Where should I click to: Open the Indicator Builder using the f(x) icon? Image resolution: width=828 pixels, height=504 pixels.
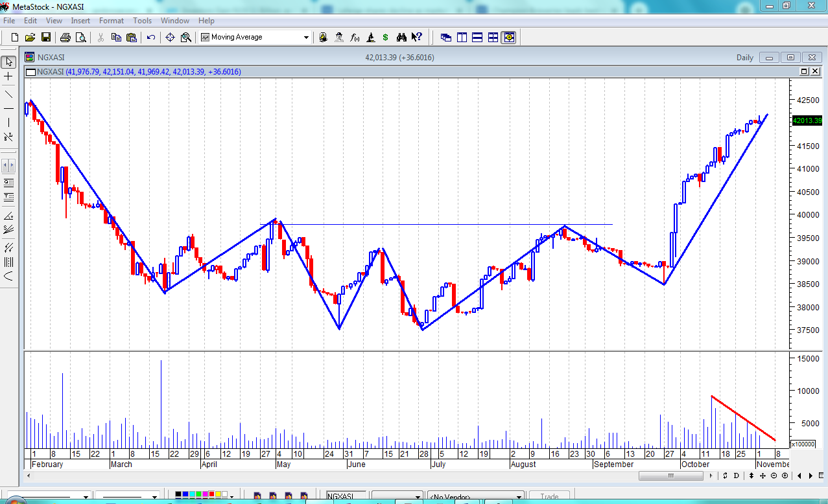click(354, 37)
